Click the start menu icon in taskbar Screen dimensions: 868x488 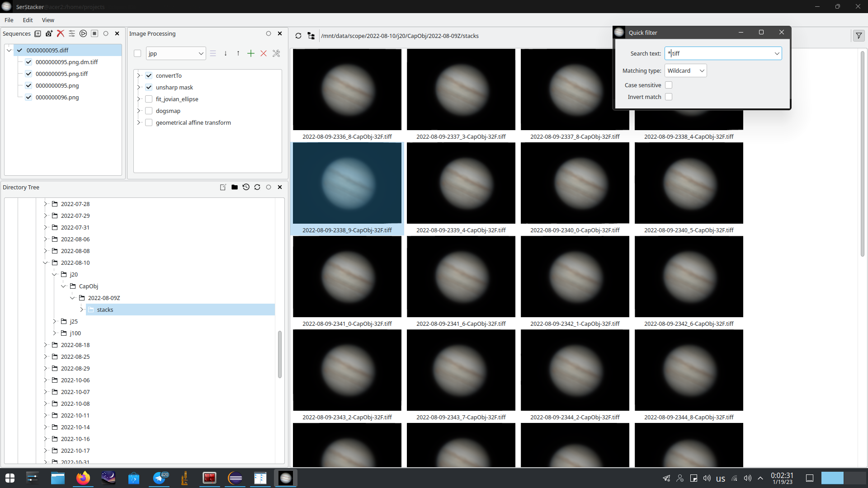[10, 478]
